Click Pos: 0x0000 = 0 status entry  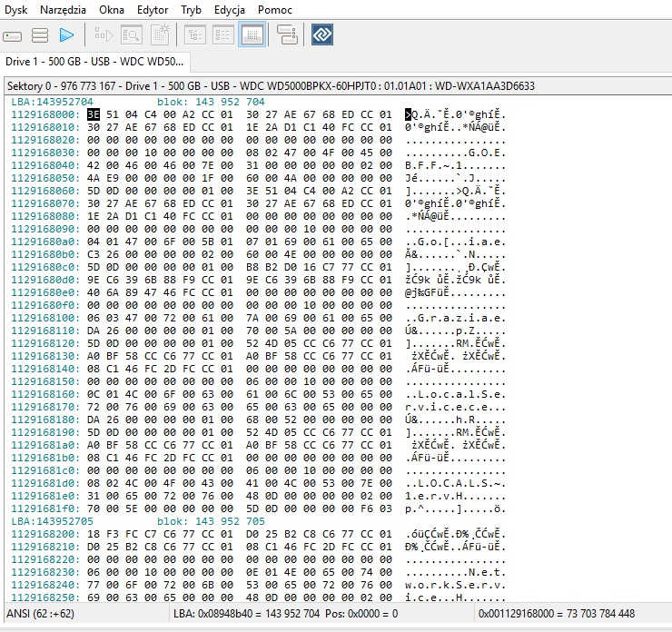(x=361, y=614)
